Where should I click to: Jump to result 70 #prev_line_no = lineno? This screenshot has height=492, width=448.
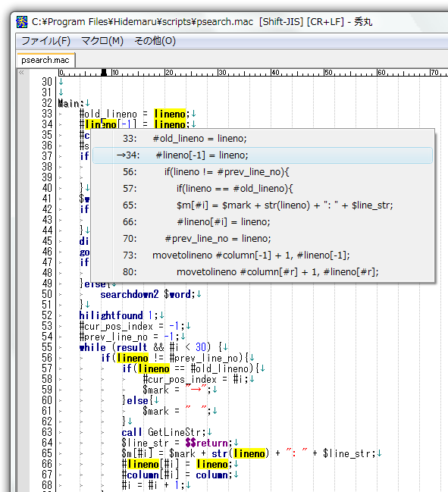click(263, 239)
